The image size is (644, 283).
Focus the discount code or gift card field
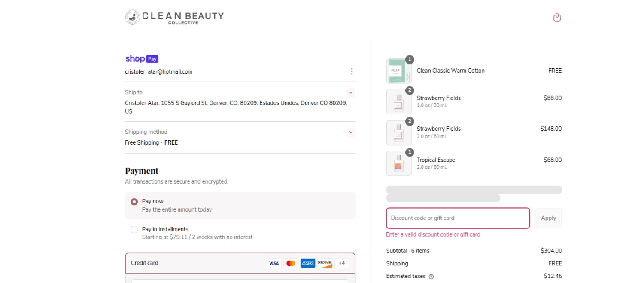pos(458,218)
